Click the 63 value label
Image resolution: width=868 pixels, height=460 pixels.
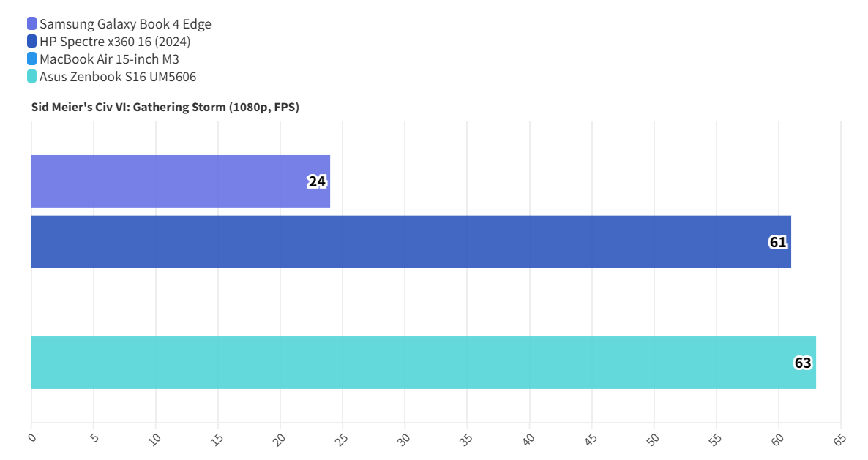803,363
